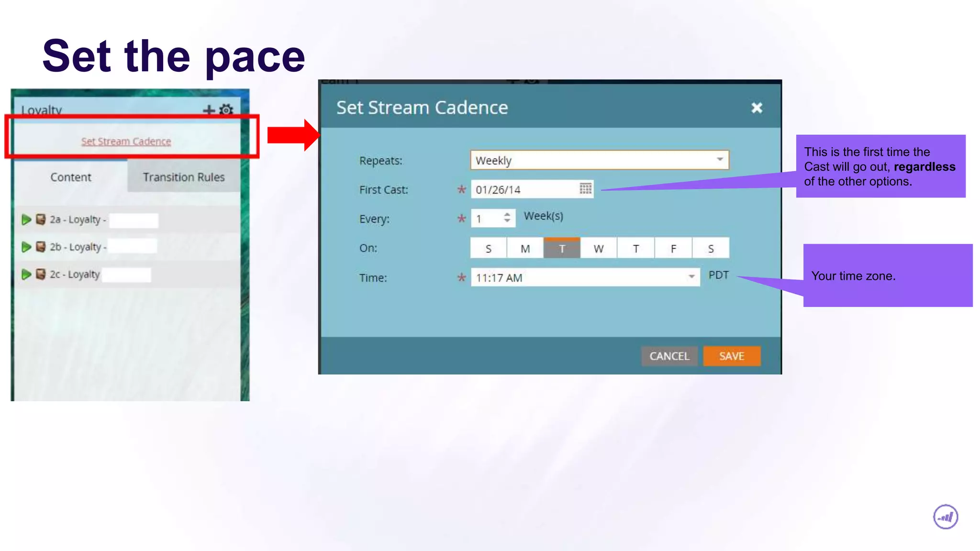Toggle Wednesday in the On day selector
Image resolution: width=980 pixels, height=551 pixels.
pyautogui.click(x=599, y=248)
